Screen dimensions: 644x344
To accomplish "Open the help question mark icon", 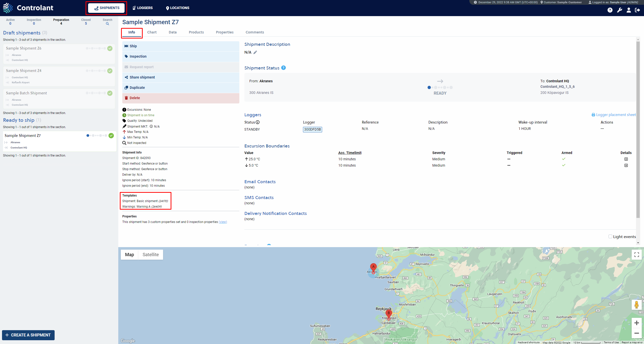I will (610, 10).
